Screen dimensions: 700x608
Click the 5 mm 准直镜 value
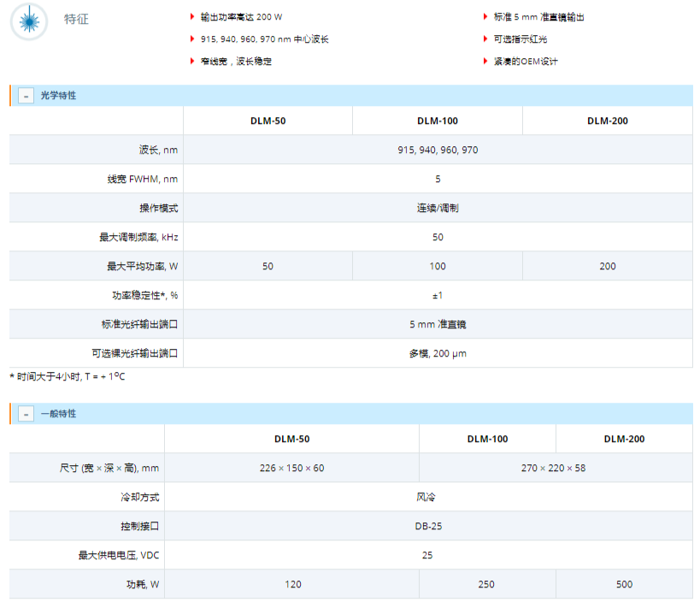point(438,324)
